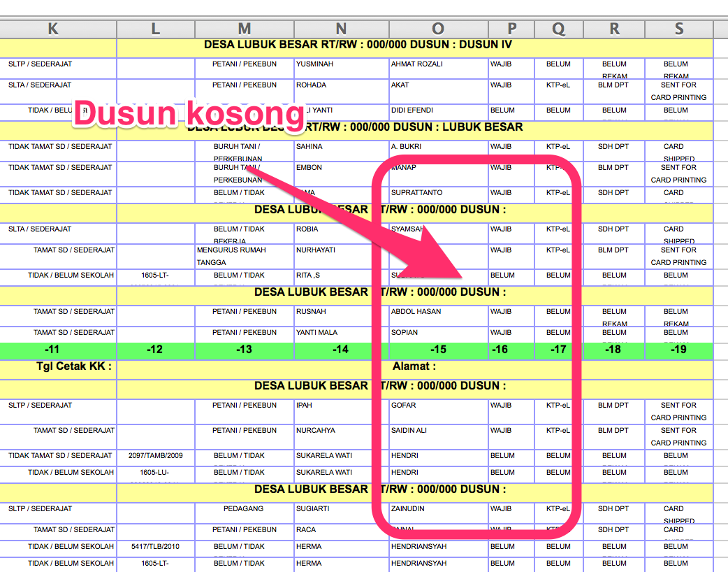
Task: Select 'BLM DPT' in the NURCAHYA row
Action: [614, 437]
